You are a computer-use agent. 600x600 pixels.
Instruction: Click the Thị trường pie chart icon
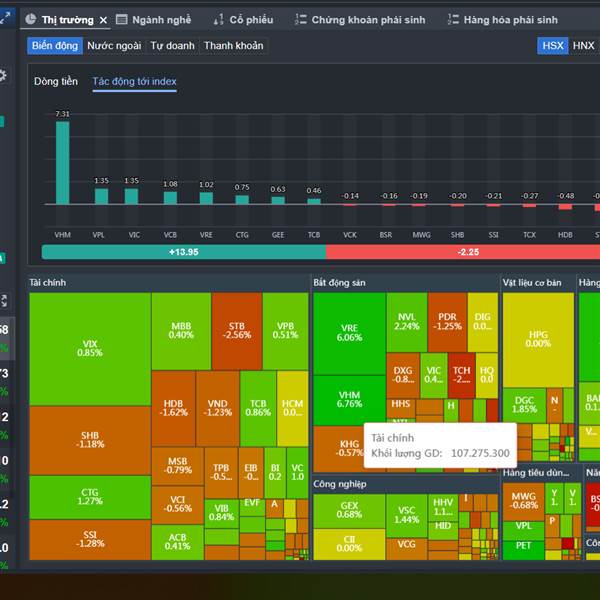coord(32,19)
